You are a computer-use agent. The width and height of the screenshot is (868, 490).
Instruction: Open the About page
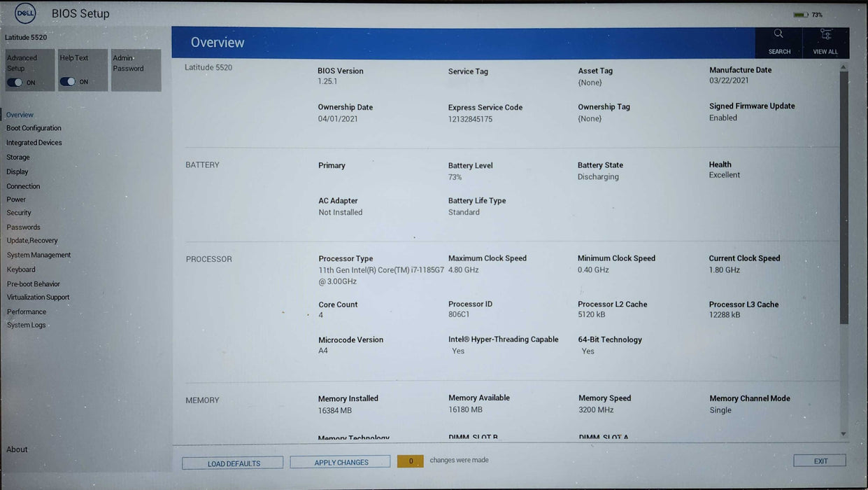[17, 449]
